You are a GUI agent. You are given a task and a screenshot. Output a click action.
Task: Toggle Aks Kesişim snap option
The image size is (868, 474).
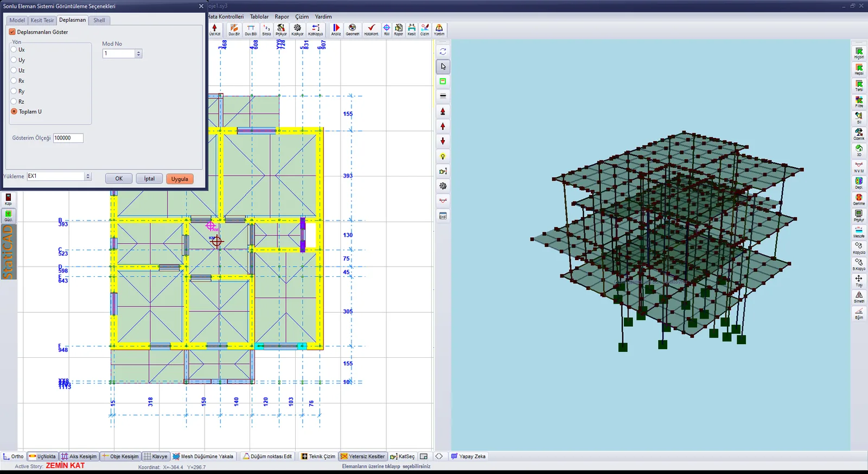[79, 457]
